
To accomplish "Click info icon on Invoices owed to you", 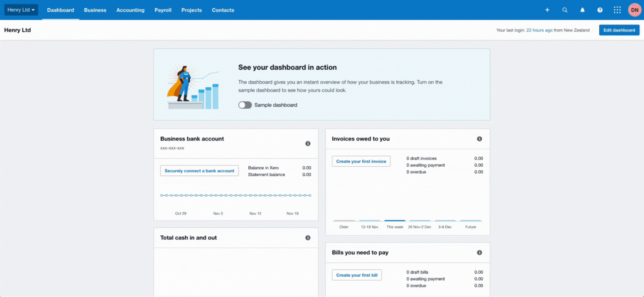I will point(479,139).
